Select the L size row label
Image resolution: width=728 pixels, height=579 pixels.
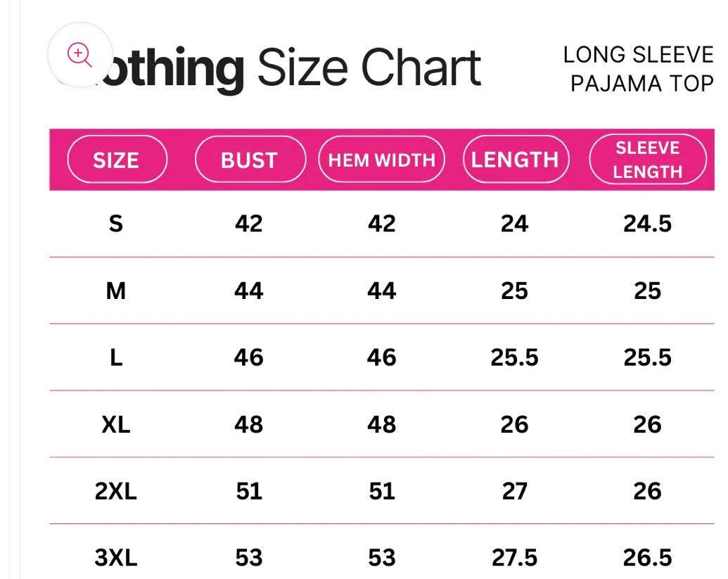(116, 357)
